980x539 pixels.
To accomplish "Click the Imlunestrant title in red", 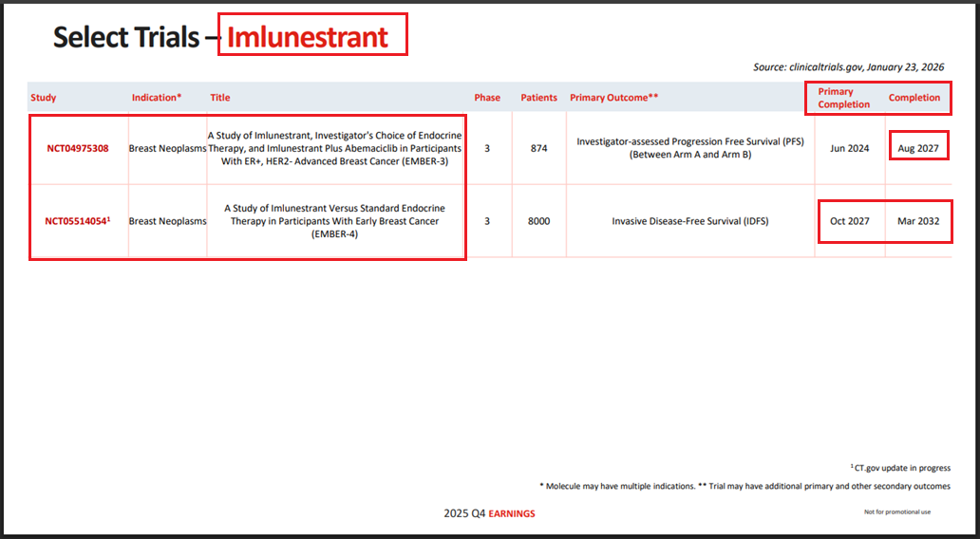I will pos(308,37).
